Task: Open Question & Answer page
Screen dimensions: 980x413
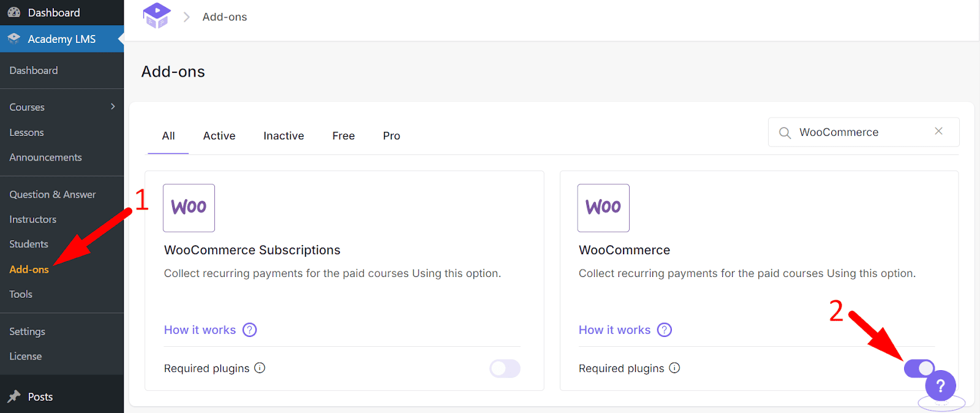Action: click(53, 194)
